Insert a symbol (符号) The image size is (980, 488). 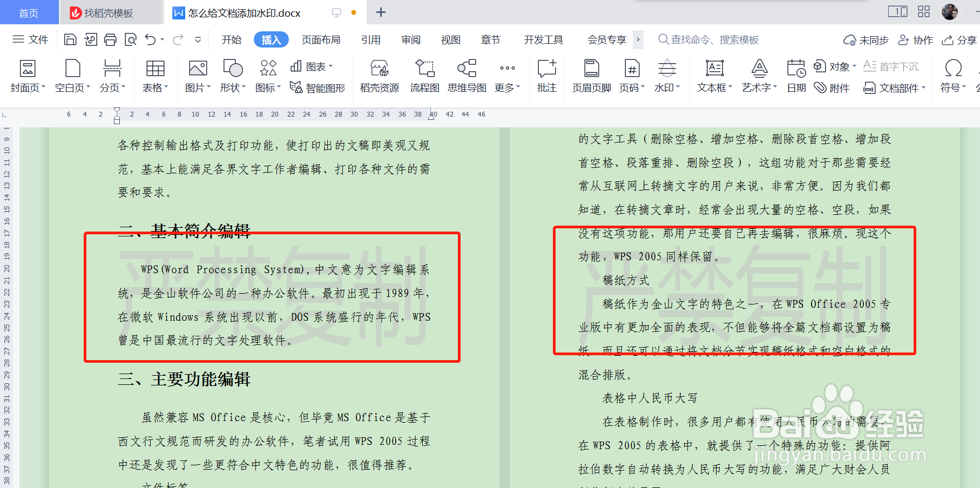coord(953,76)
